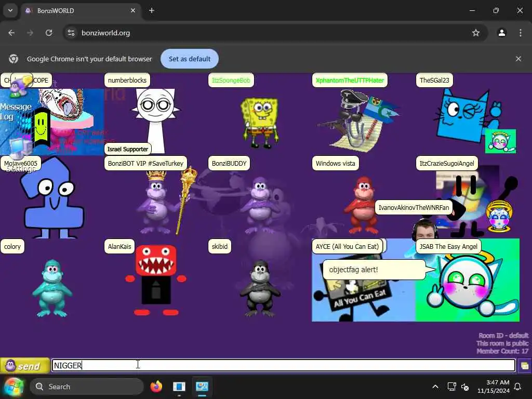Click the skibid name label
Viewport: 532px width, 399px height.
pos(220,246)
